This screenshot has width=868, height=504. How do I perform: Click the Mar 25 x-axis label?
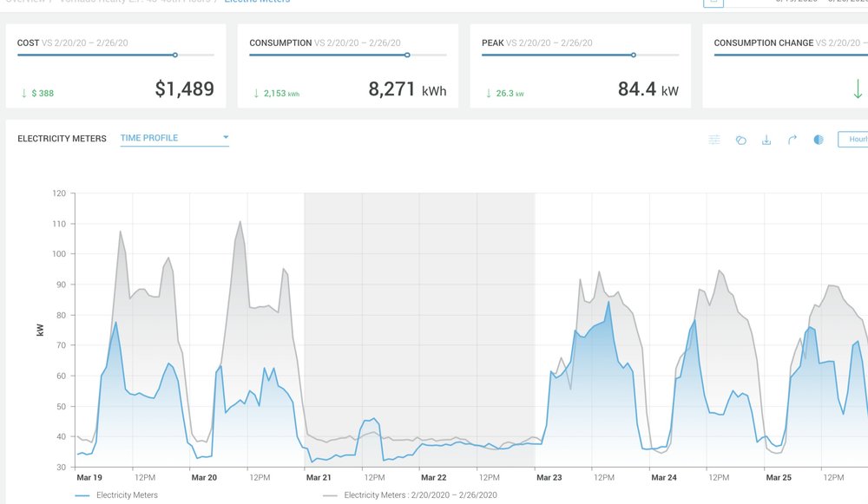(779, 477)
